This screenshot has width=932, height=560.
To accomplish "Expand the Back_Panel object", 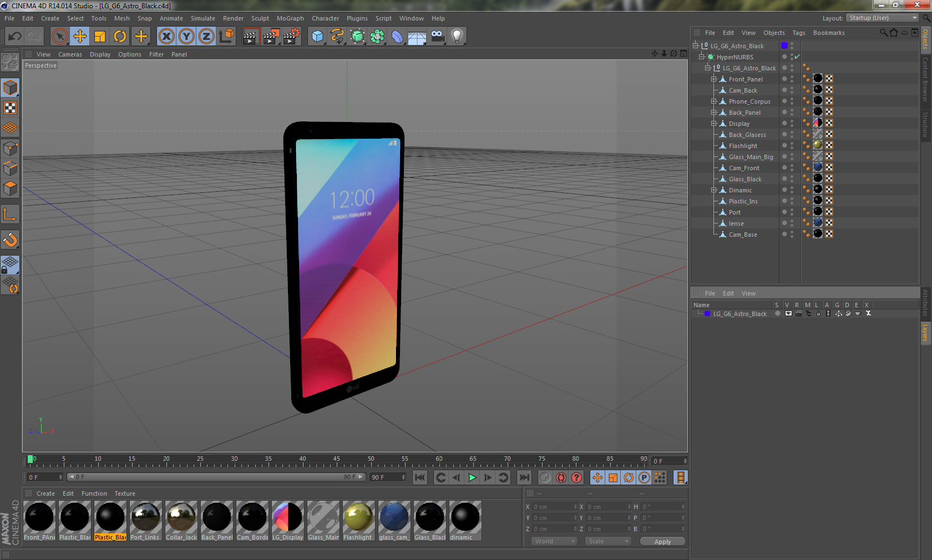I will (714, 113).
